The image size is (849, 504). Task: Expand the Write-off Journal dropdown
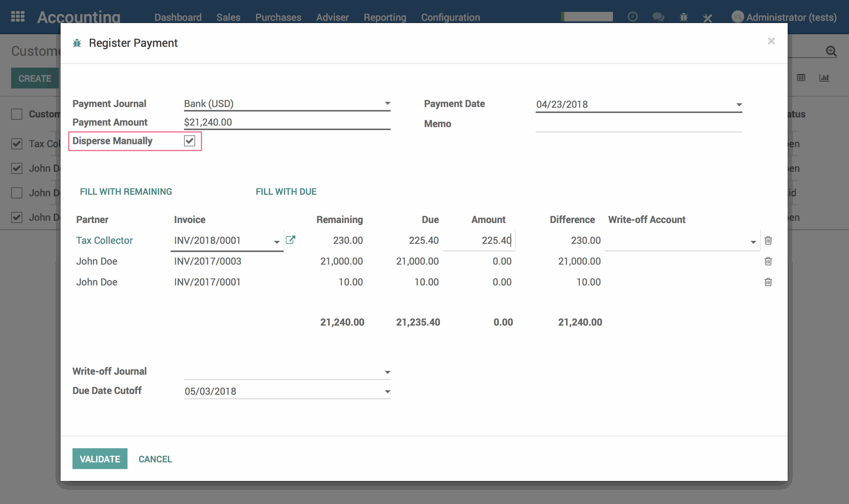[387, 372]
